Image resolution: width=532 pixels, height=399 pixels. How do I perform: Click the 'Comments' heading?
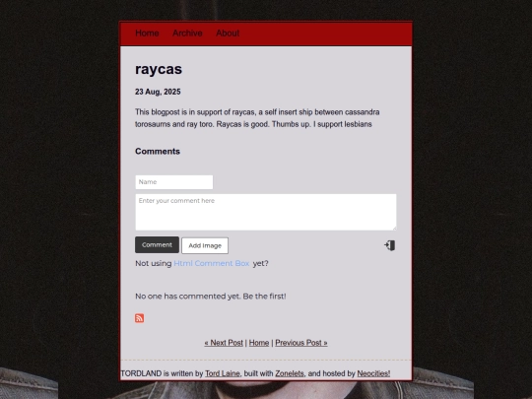[158, 152]
